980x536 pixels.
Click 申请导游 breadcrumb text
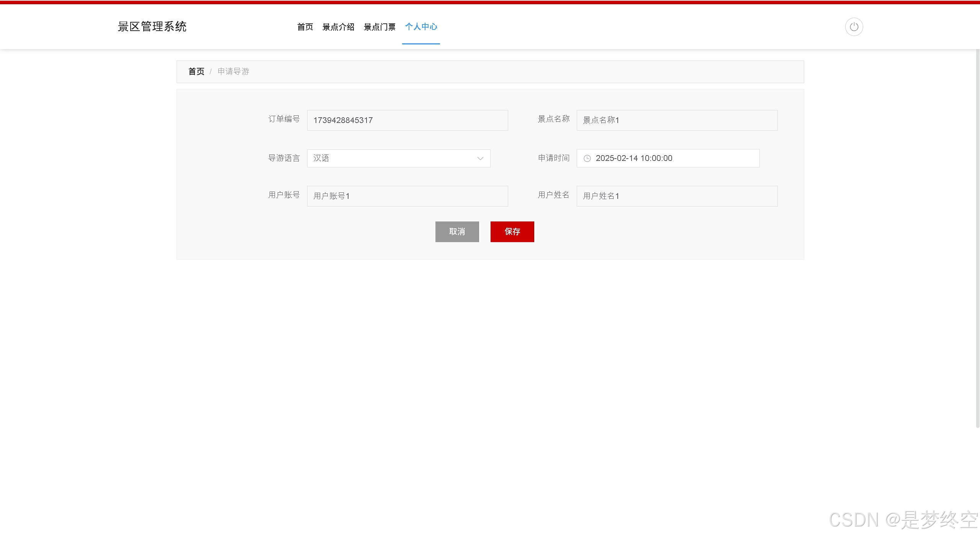pyautogui.click(x=233, y=72)
